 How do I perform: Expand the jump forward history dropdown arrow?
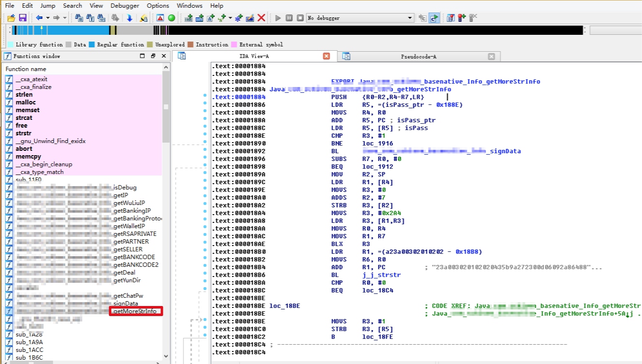coord(65,18)
